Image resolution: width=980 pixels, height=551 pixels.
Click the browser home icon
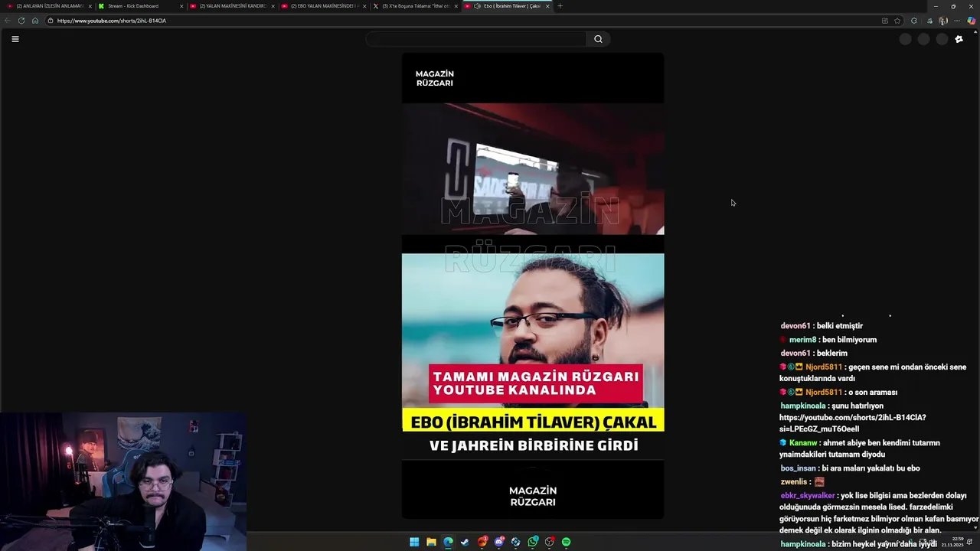click(x=35, y=21)
